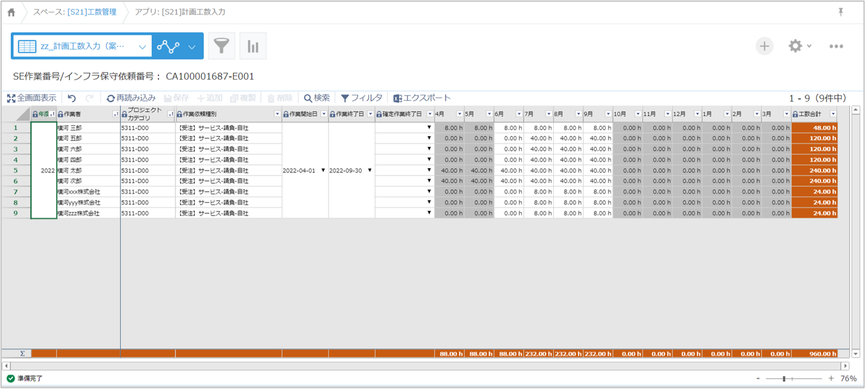Open the bar chart aggregate icon
Screen dimensions: 868x391
[x=253, y=46]
